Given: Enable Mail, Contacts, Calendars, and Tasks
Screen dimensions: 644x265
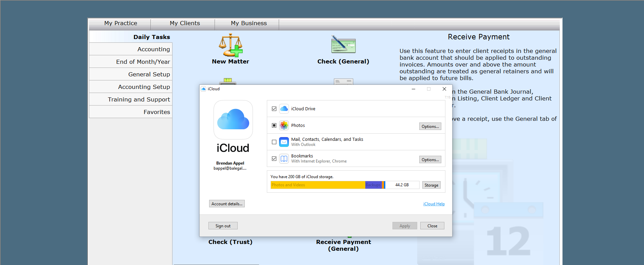Looking at the screenshot, I should click(x=274, y=142).
